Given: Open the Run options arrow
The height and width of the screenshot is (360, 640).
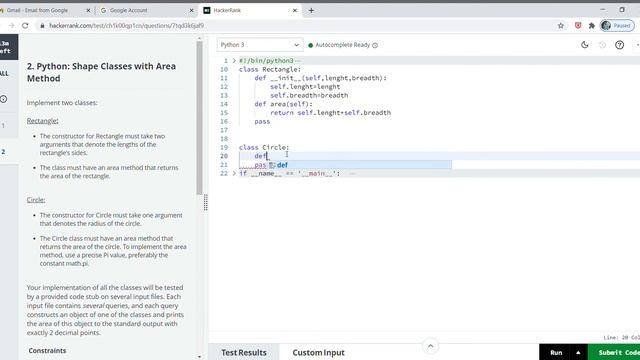Looking at the screenshot, I should pos(578,353).
